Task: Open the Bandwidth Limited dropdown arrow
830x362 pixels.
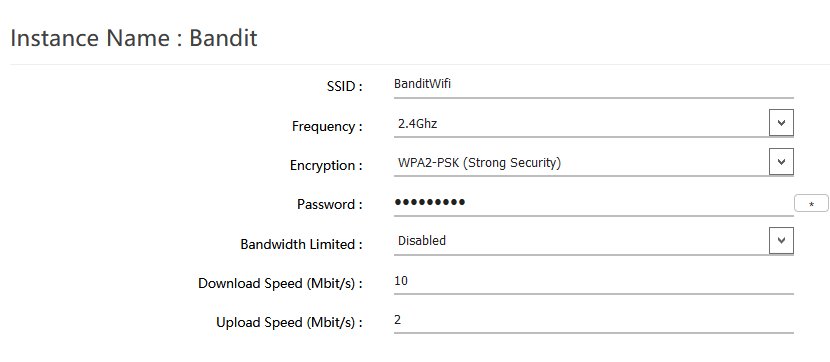Action: point(781,241)
